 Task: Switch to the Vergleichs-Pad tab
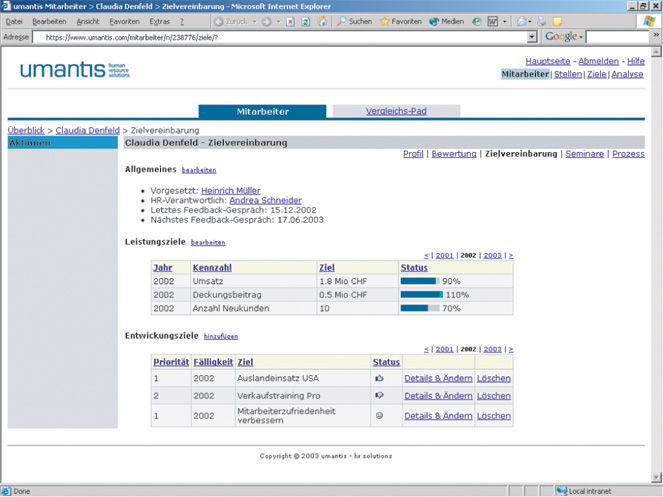(396, 111)
